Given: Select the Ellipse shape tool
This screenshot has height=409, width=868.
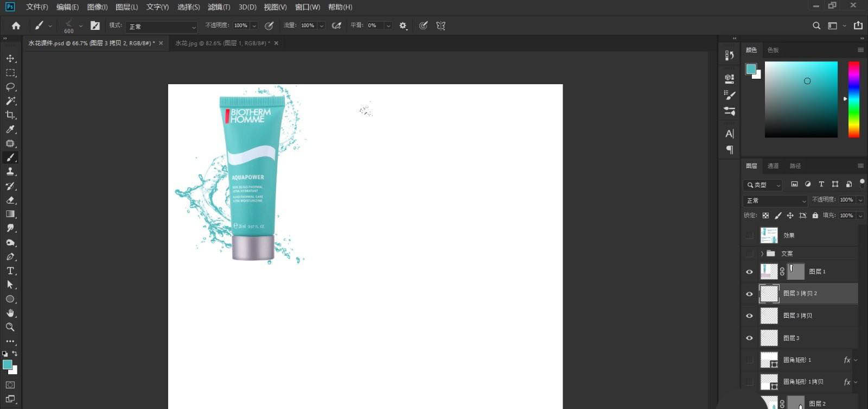Looking at the screenshot, I should [x=10, y=299].
